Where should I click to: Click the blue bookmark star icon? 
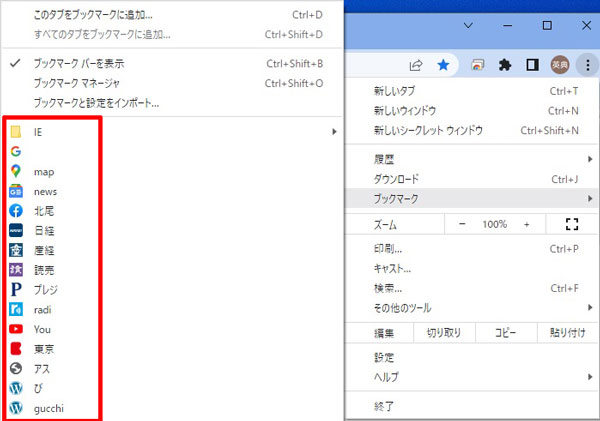[443, 65]
